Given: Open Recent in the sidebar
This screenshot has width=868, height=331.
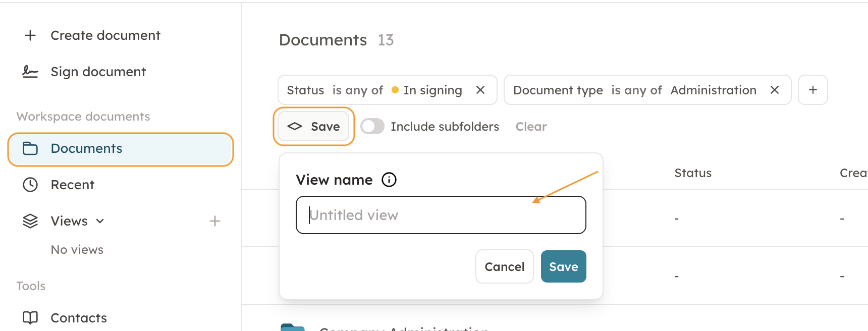Looking at the screenshot, I should click(73, 185).
